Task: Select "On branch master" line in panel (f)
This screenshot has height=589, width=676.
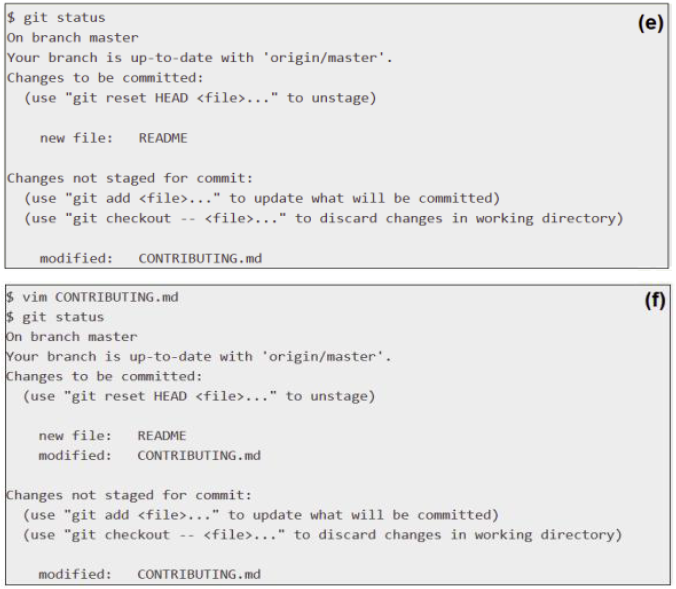Action: [72, 337]
